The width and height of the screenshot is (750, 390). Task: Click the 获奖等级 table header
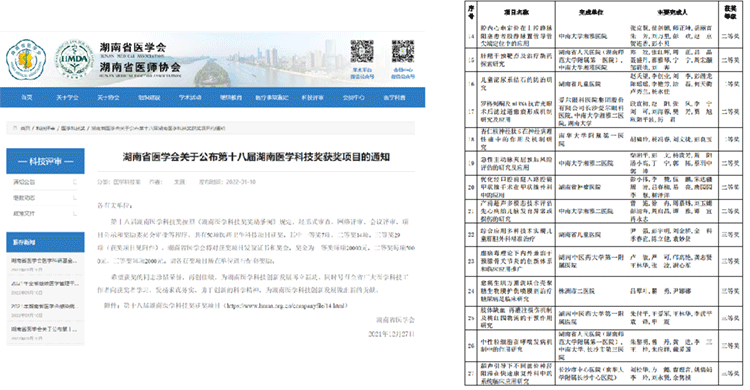(x=730, y=12)
